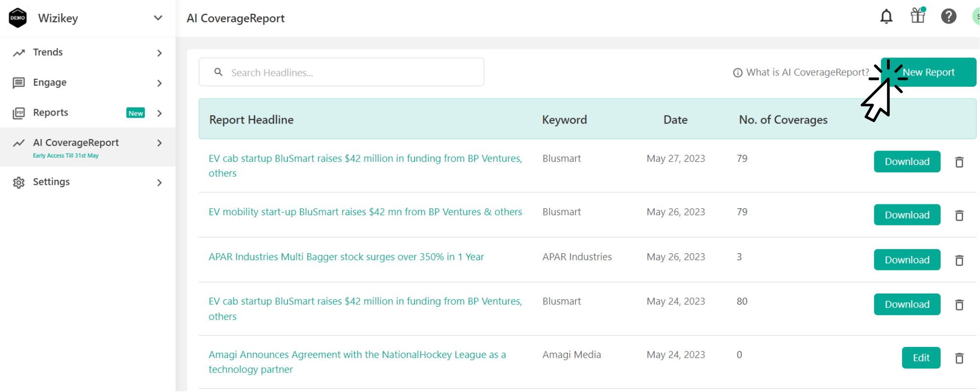Click the AI CoverageReport page title

coord(235,18)
